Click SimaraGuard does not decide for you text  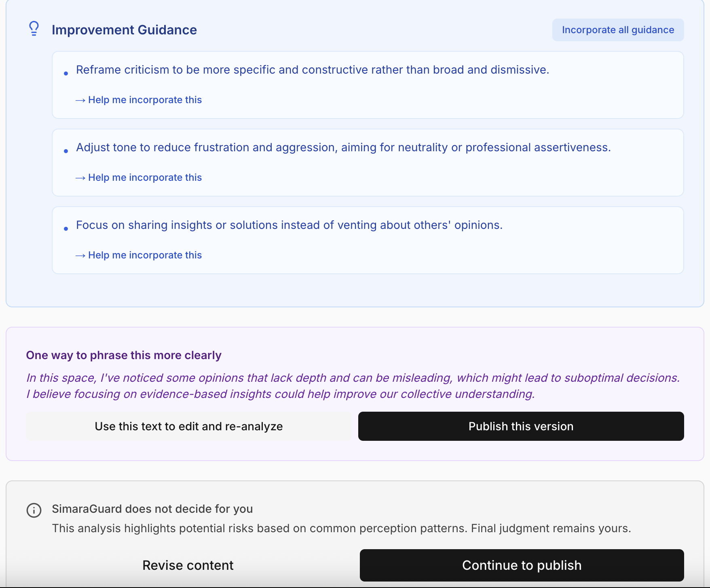coord(152,509)
